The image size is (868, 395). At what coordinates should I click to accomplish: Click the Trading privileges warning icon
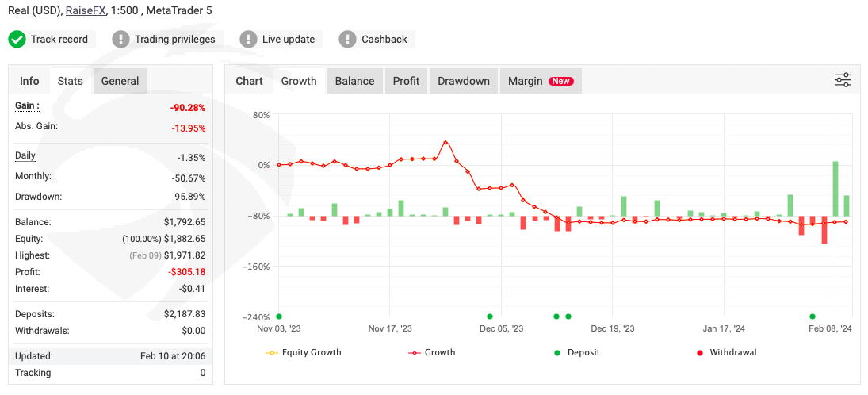coord(120,39)
